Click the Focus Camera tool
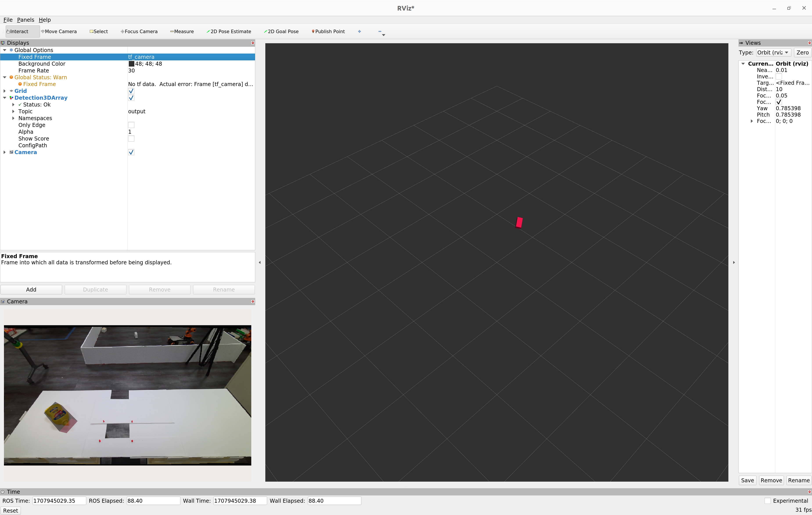 click(x=139, y=31)
